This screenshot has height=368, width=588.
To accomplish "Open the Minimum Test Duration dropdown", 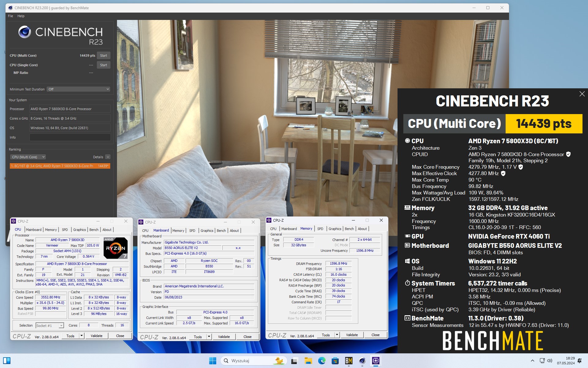I will click(78, 89).
